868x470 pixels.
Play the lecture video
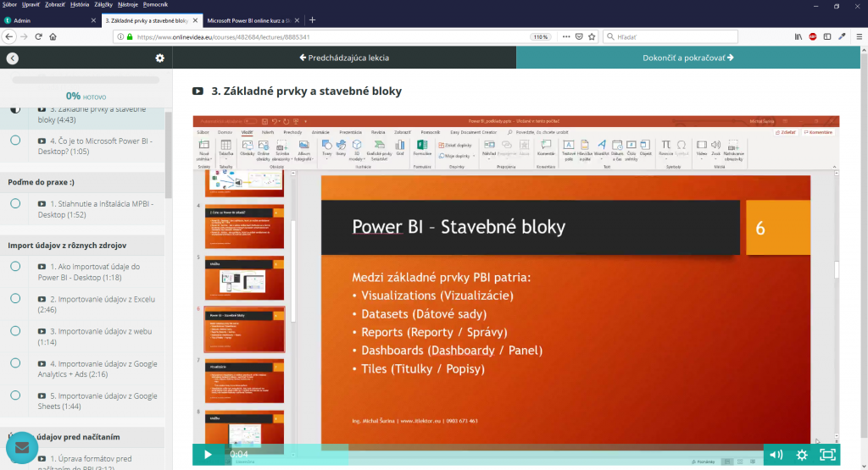(208, 455)
